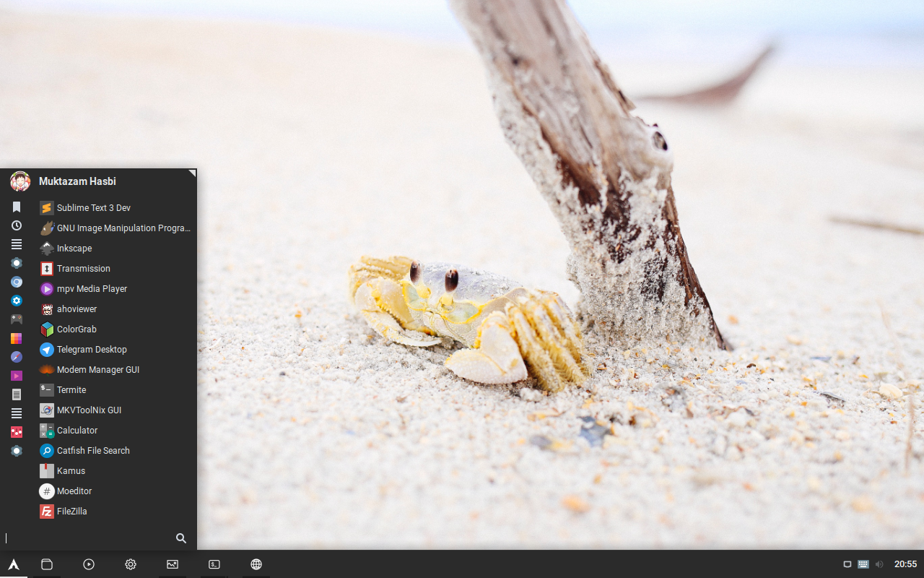
Task: Click the user avatar picture
Action: 20,181
